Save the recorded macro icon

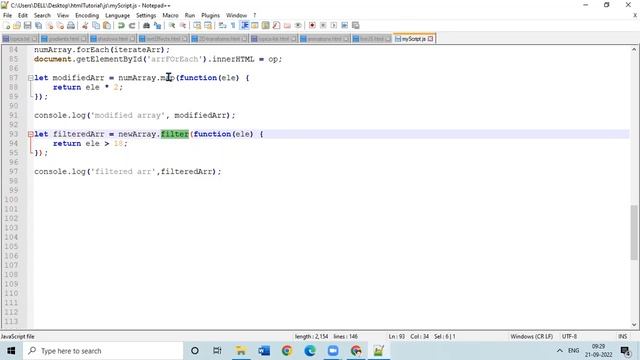tap(356, 25)
